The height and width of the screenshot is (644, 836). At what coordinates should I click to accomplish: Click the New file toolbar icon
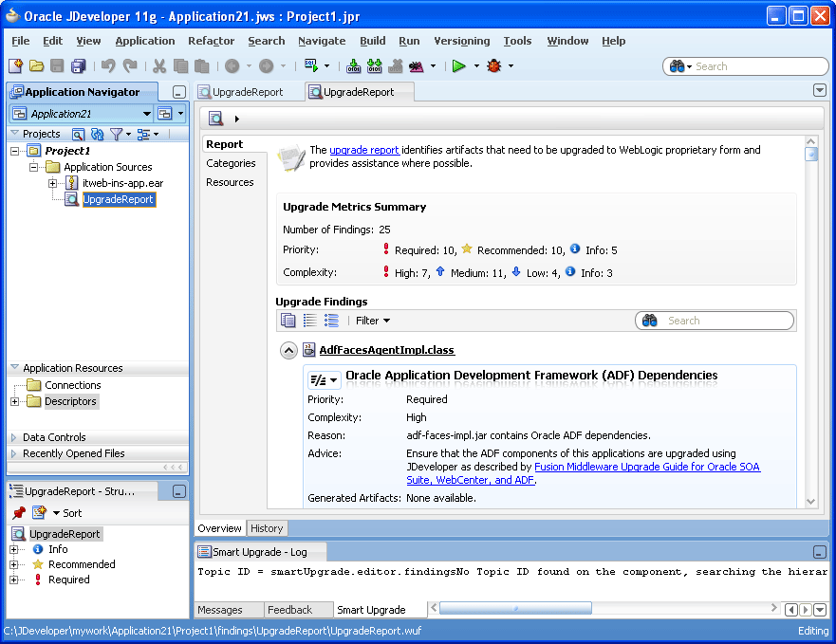click(15, 66)
